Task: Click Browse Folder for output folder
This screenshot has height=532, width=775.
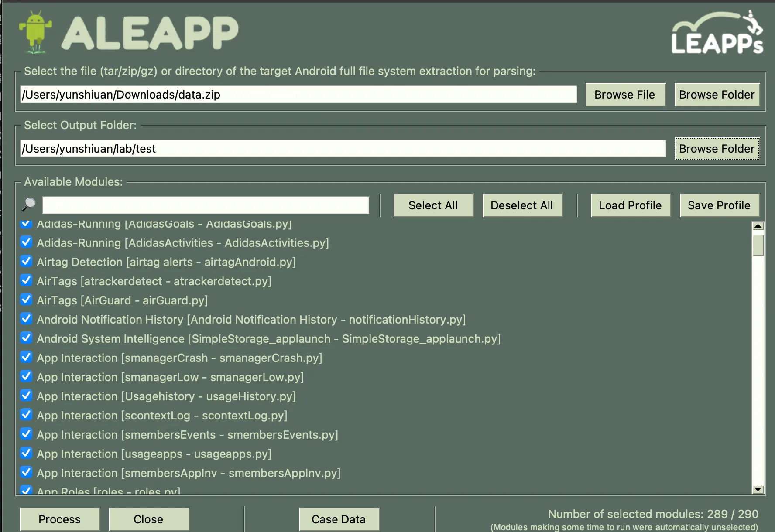Action: 717,149
